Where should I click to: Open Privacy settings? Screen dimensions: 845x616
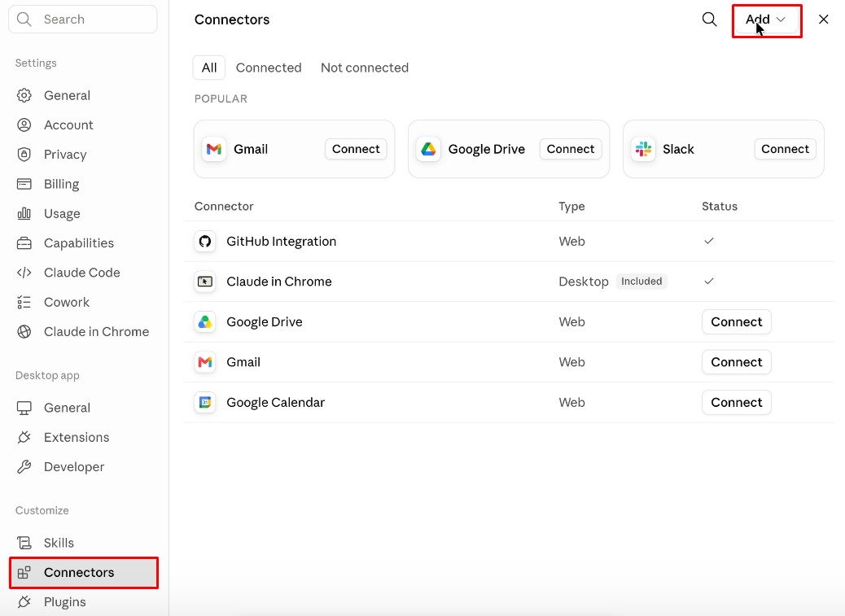[83, 155]
